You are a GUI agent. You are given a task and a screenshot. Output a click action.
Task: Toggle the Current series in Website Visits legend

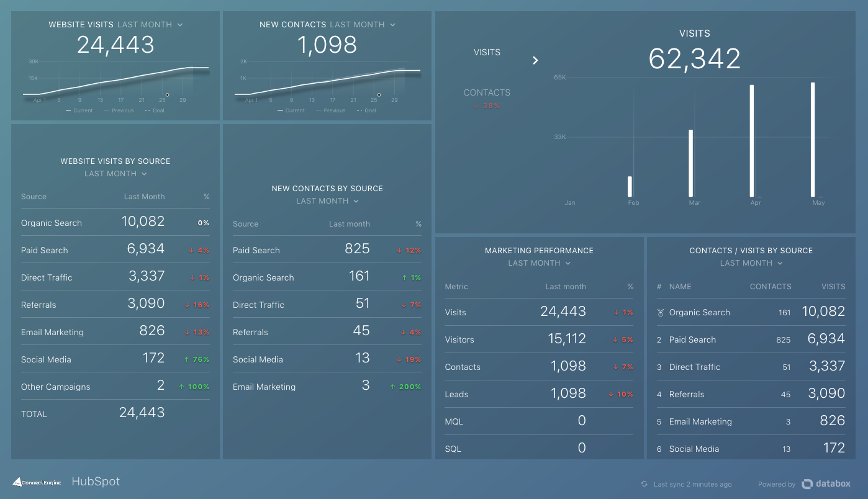pyautogui.click(x=79, y=110)
